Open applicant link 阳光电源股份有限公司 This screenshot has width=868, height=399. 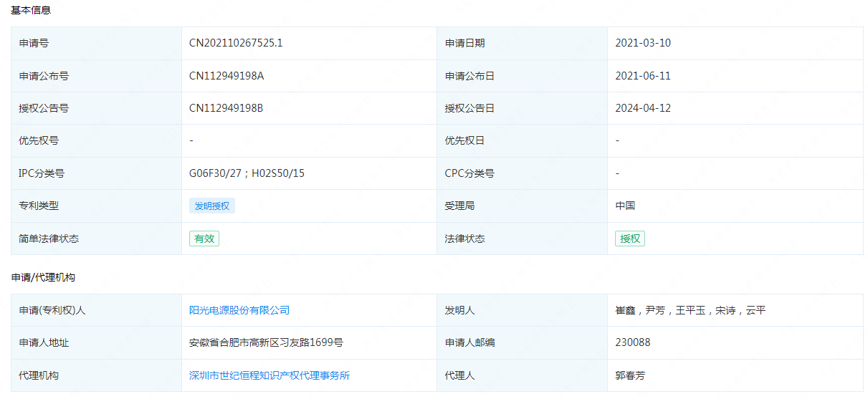pyautogui.click(x=239, y=310)
